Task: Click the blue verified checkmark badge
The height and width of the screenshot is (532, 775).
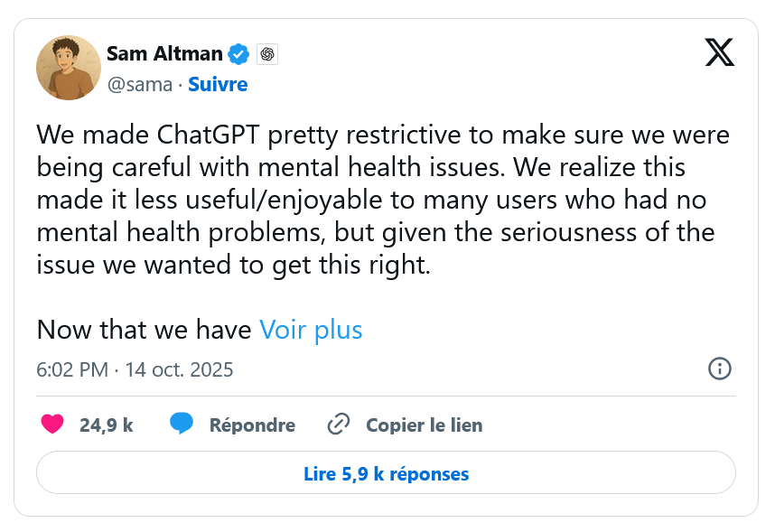Action: click(238, 54)
